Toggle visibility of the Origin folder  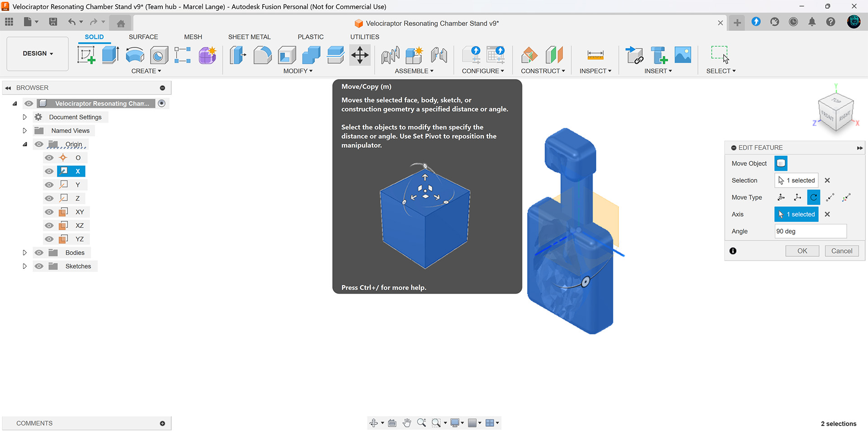(x=39, y=144)
